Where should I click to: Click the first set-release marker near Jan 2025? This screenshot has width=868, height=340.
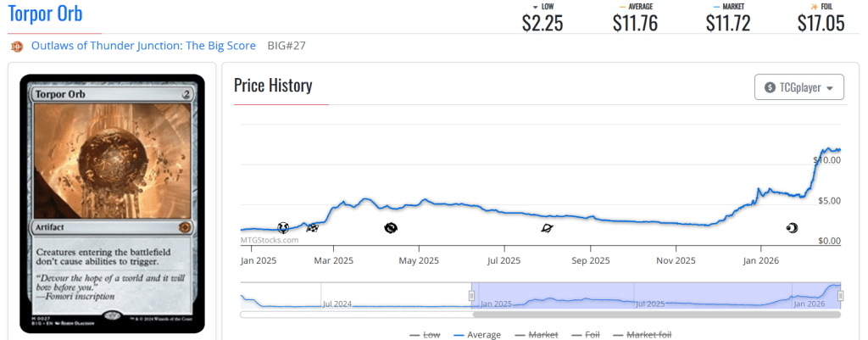click(283, 227)
